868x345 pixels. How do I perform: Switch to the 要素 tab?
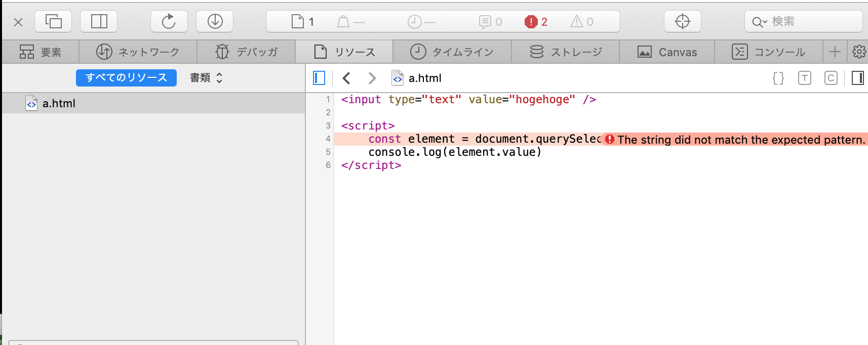coord(41,52)
